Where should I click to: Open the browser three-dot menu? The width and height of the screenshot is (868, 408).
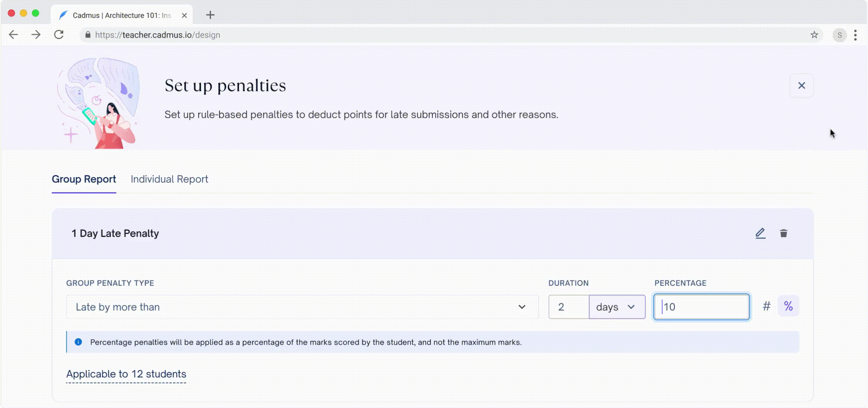click(855, 35)
